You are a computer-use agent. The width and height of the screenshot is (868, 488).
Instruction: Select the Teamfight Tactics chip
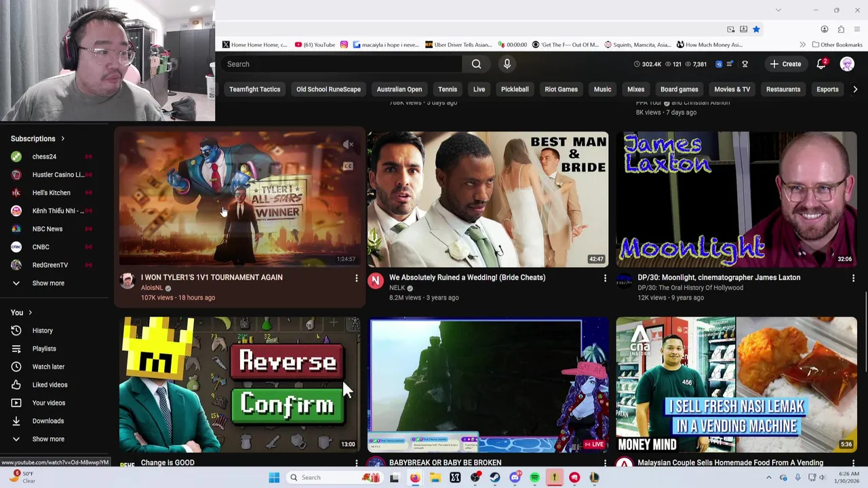tap(254, 89)
